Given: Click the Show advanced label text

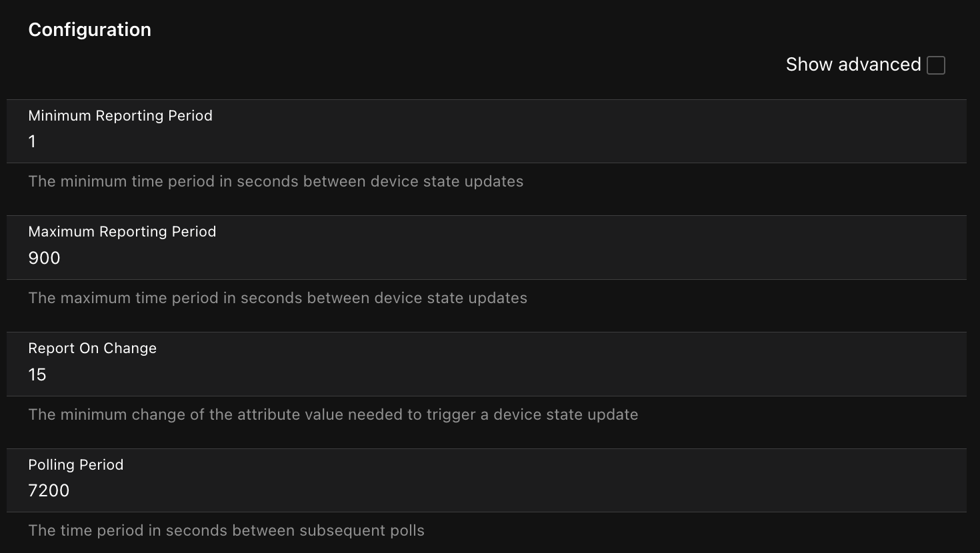Looking at the screenshot, I should pos(853,65).
